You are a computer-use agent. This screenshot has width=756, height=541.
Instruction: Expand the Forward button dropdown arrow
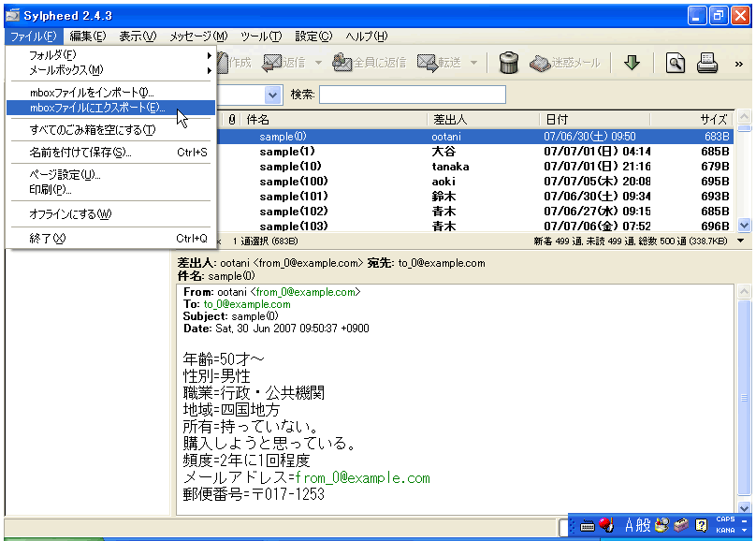coord(473,63)
